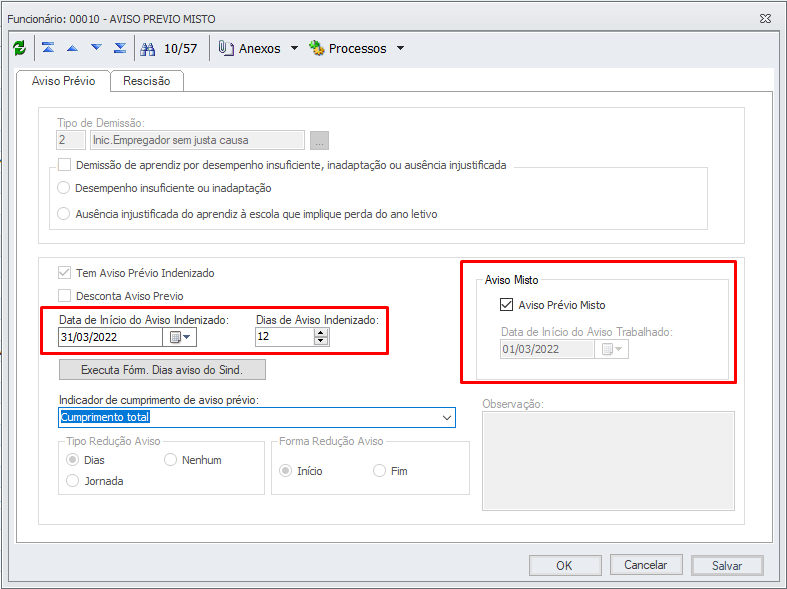
Task: Toggle Demissão de aprendiz checkbox
Action: point(64,165)
